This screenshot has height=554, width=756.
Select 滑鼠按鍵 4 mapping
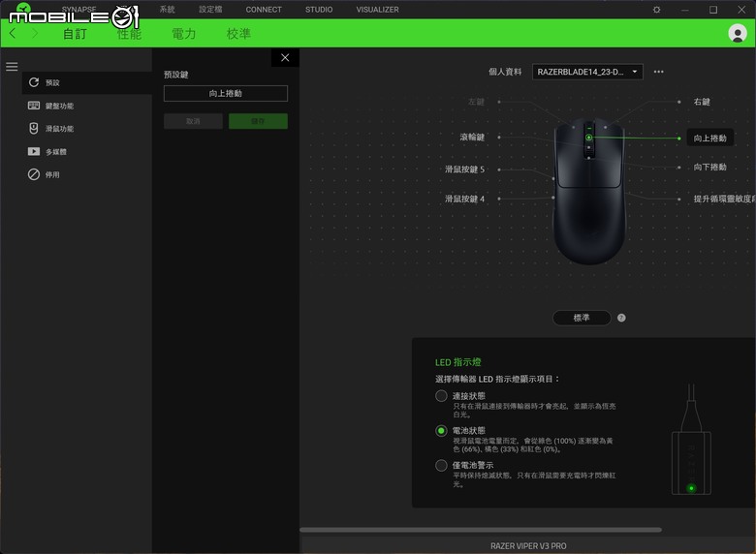point(464,199)
